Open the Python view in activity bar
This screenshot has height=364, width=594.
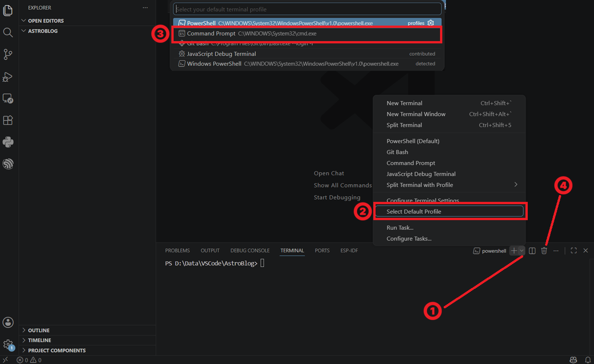point(8,142)
